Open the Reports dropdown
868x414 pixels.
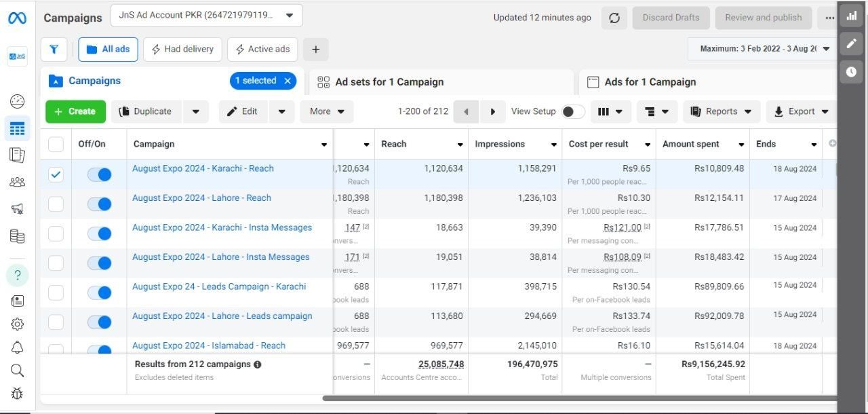click(721, 112)
